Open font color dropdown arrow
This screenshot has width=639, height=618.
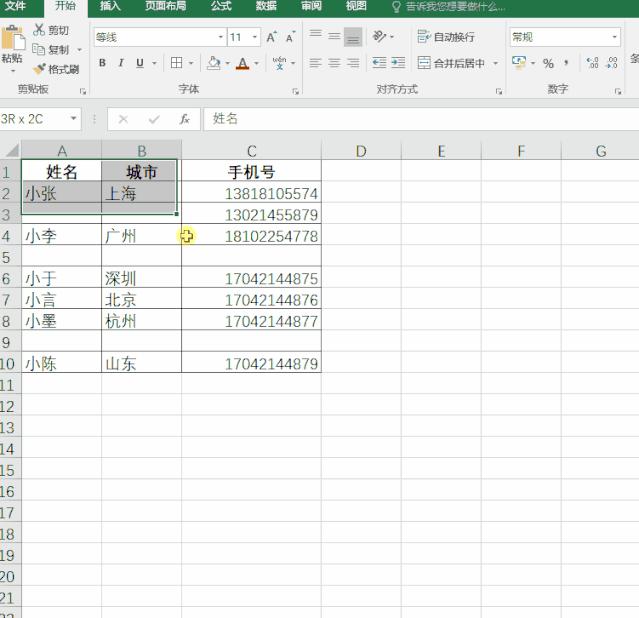tap(256, 63)
